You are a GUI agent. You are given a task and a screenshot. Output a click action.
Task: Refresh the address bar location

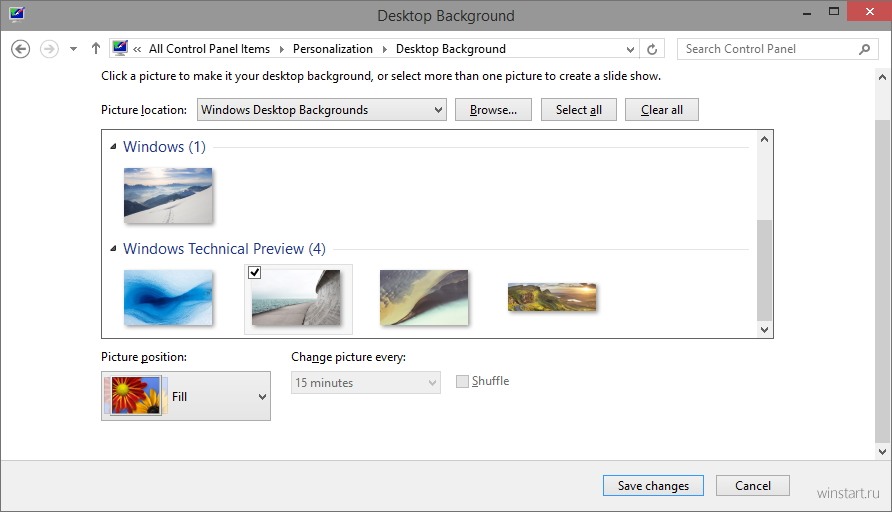653,49
